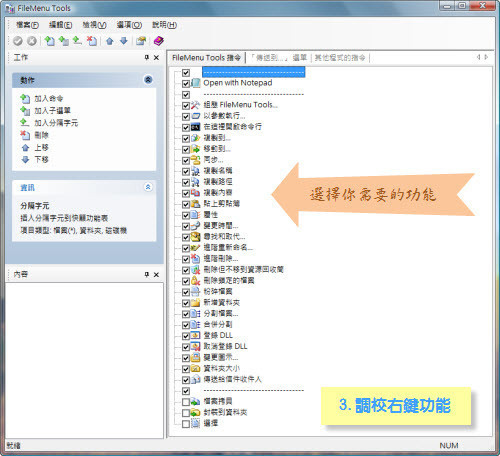Click the move up arrow toolbar icon
Screen dimensions: 500x456
click(110, 41)
